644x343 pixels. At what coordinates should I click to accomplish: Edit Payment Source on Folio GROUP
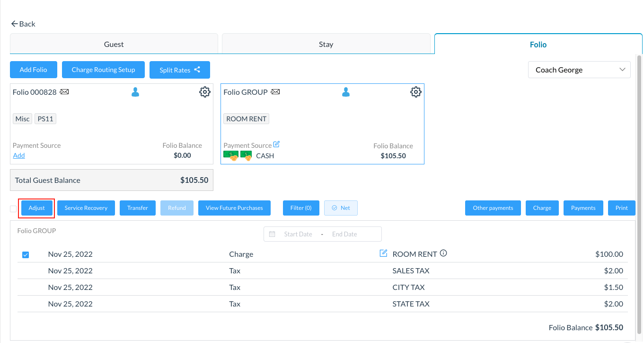pos(277,144)
